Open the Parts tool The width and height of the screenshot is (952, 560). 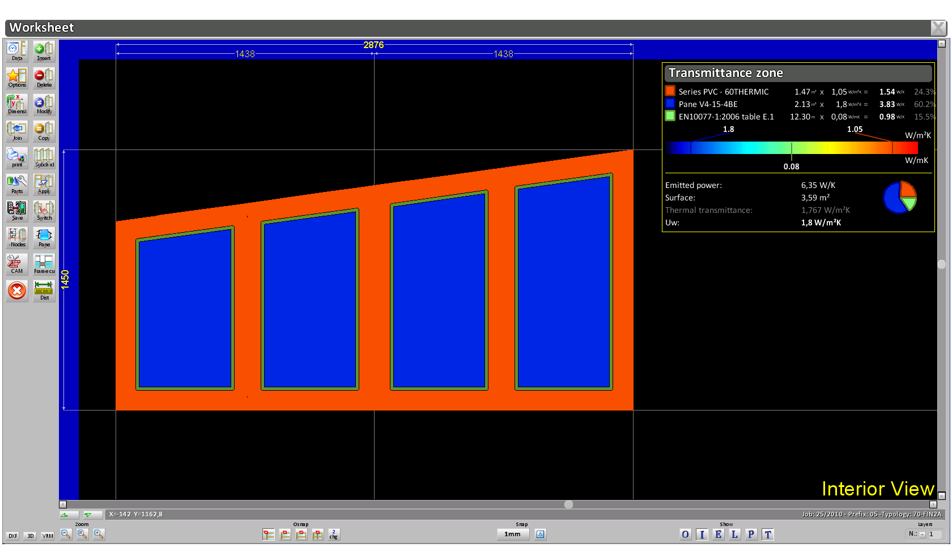tap(17, 184)
